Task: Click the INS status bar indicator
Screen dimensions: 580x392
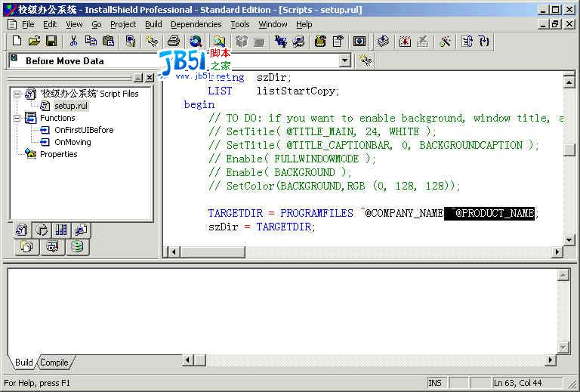Action: click(435, 383)
